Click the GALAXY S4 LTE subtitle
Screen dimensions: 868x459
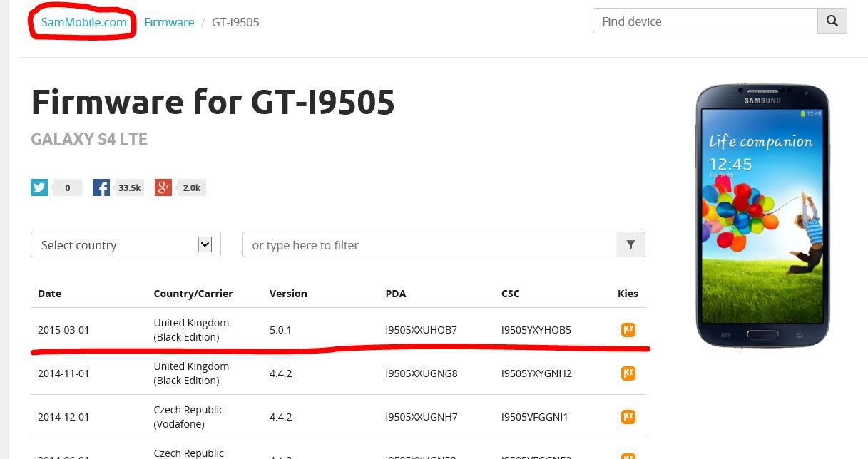89,140
